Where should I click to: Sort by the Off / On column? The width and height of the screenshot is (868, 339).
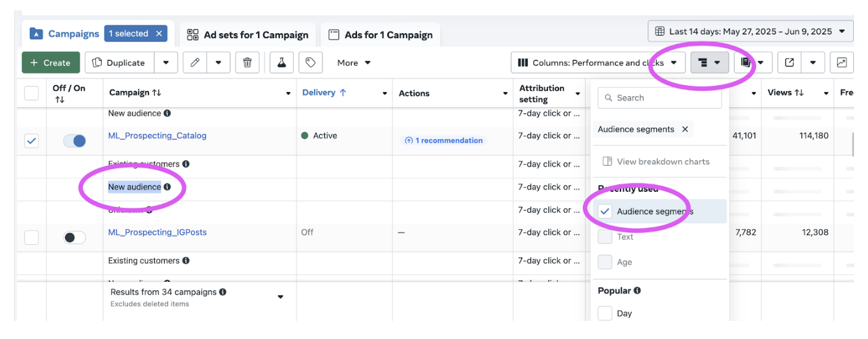pyautogui.click(x=69, y=94)
